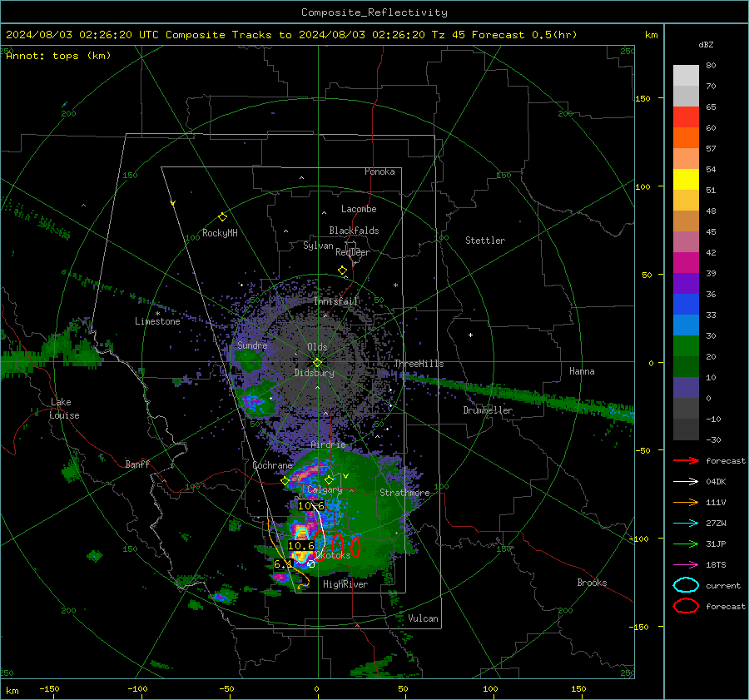Click the yellow diamond marker near RockyMH

pyautogui.click(x=222, y=217)
